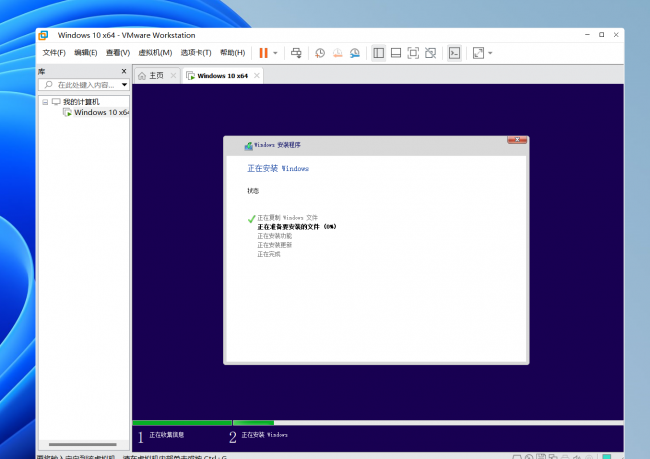Open the library search dropdown arrow
This screenshot has height=459, width=650.
click(124, 85)
